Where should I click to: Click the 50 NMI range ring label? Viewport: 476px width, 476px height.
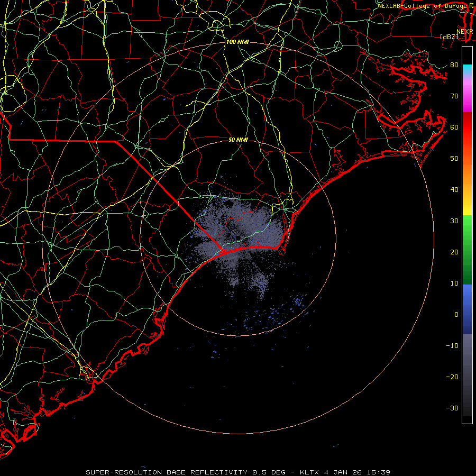pos(239,140)
